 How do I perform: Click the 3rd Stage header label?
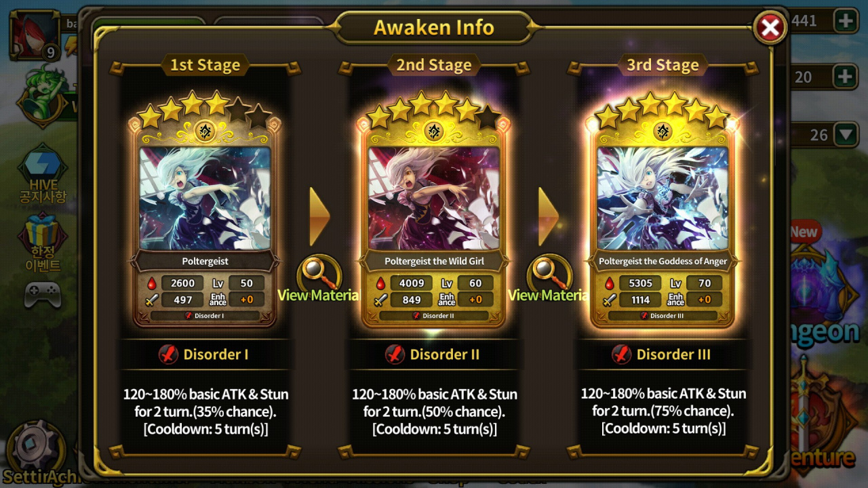(x=663, y=65)
